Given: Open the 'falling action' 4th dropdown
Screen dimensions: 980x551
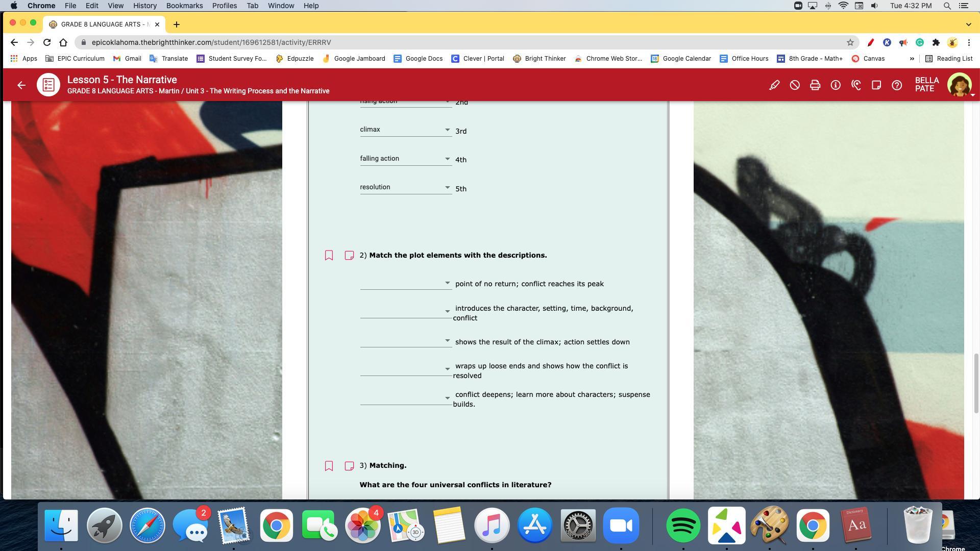Looking at the screenshot, I should tap(405, 159).
